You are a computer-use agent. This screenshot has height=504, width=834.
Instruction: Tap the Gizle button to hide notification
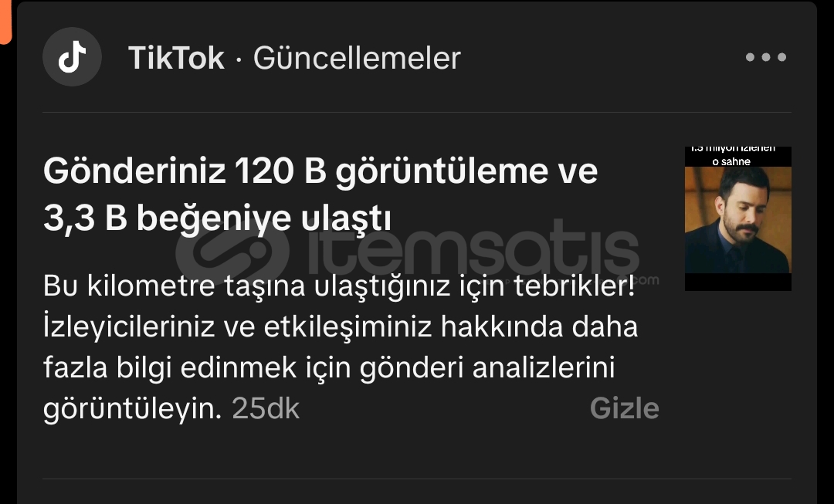[x=625, y=408]
